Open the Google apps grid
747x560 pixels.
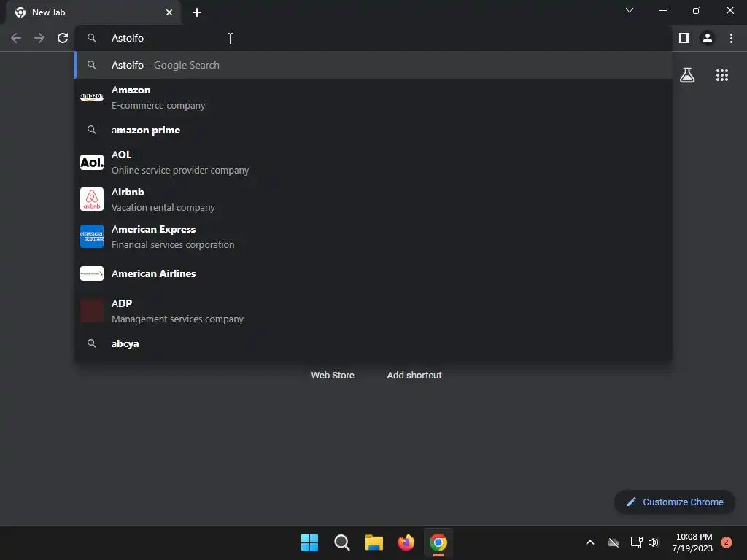[x=722, y=75]
